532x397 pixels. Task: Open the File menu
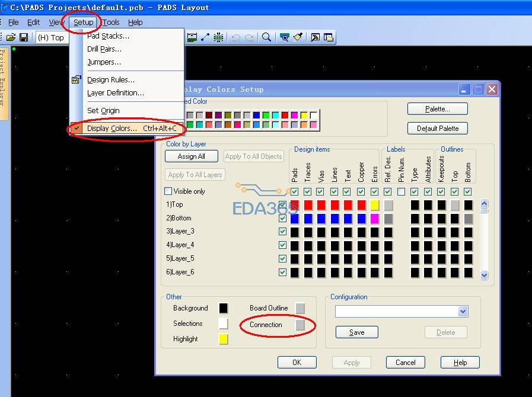[x=13, y=23]
